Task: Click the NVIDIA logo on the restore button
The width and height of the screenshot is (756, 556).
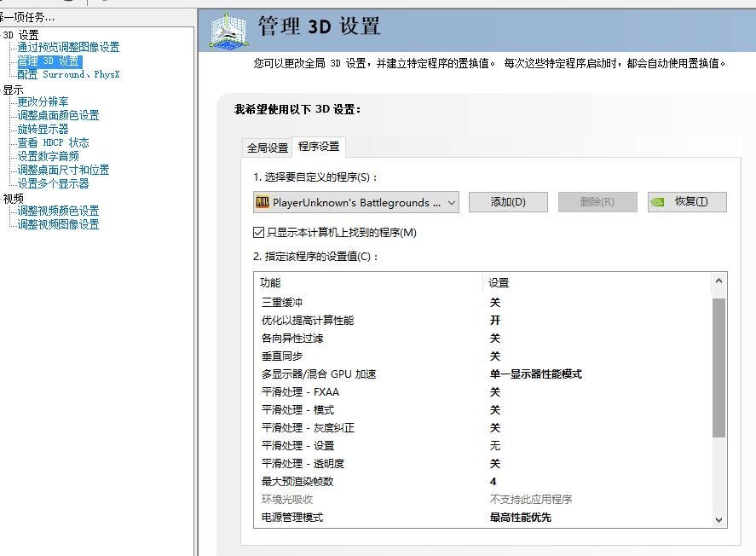Action: (x=658, y=202)
